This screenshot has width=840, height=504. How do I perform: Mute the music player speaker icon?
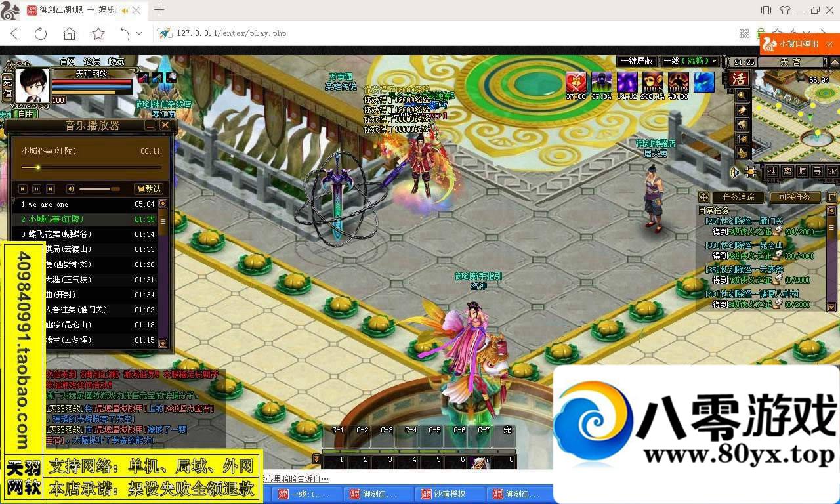pos(71,189)
